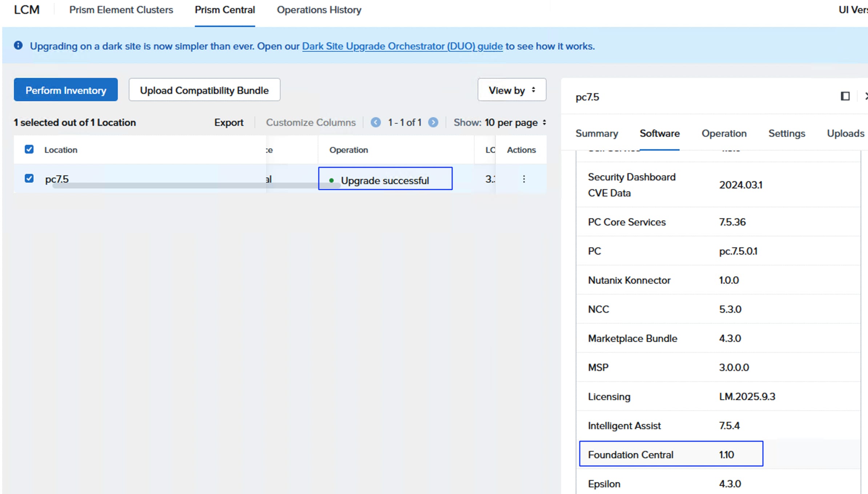
Task: Uncheck the pc7.5 row checkbox
Action: coord(29,179)
